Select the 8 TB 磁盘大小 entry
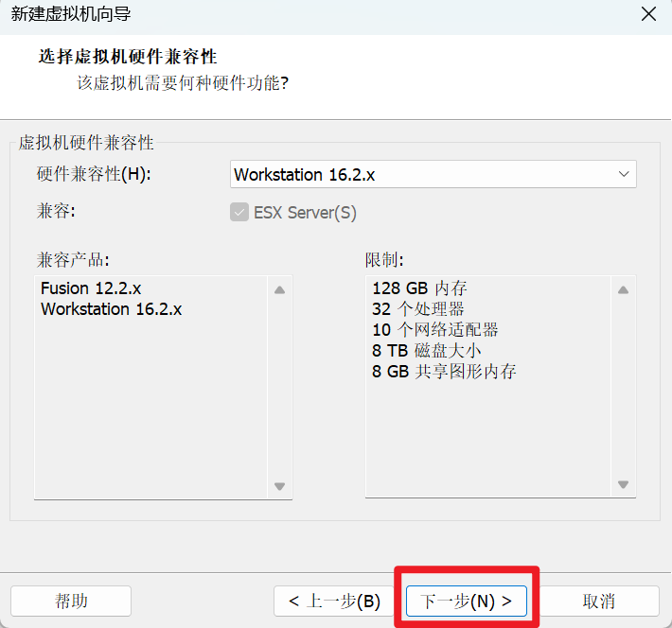Viewport: 672px width, 628px height. [427, 350]
